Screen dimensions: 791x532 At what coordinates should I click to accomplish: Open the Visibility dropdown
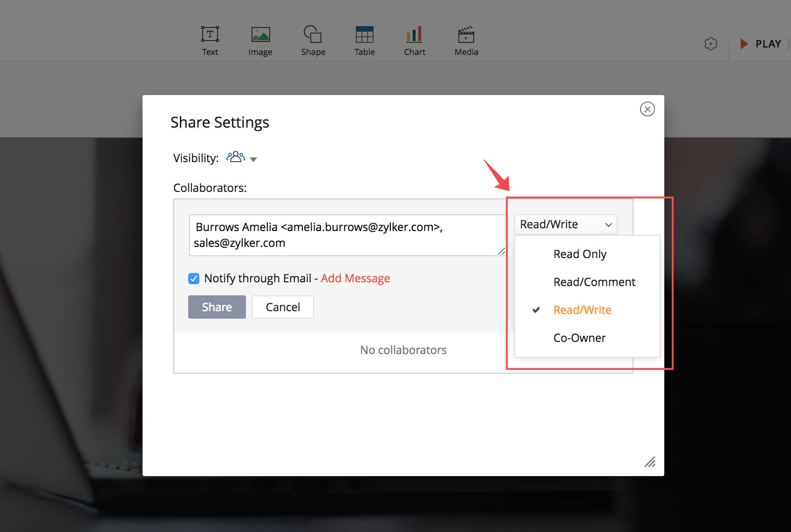pos(242,157)
